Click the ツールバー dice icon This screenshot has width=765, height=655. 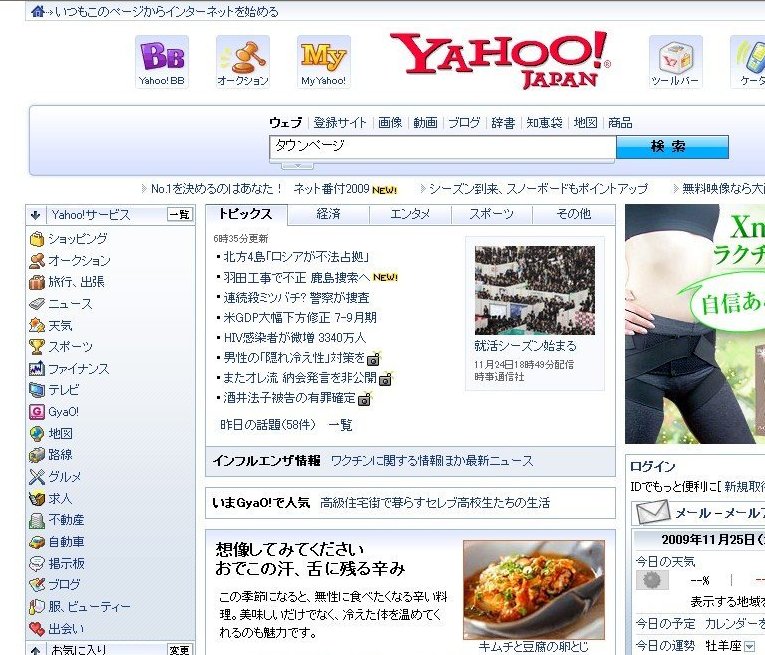coord(675,61)
